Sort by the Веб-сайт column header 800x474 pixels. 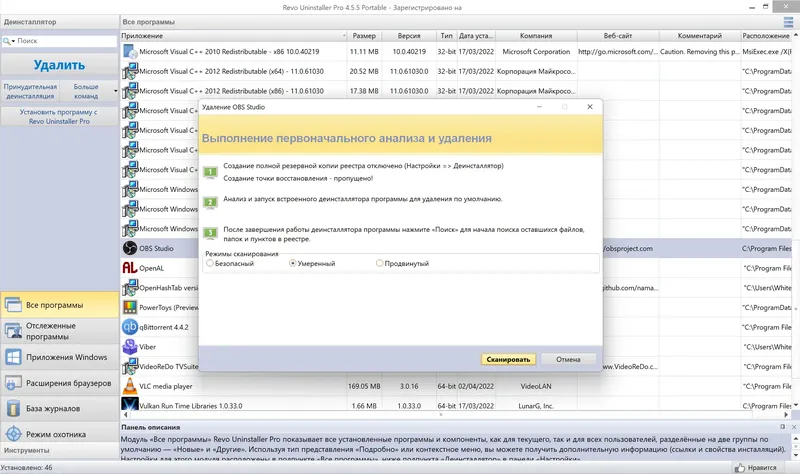point(618,36)
